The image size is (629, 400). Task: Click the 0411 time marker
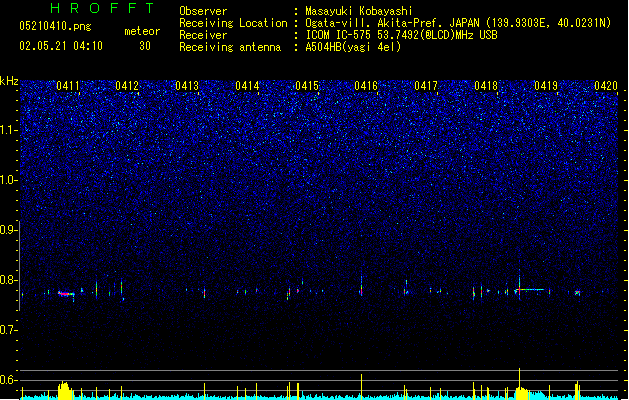(x=68, y=86)
